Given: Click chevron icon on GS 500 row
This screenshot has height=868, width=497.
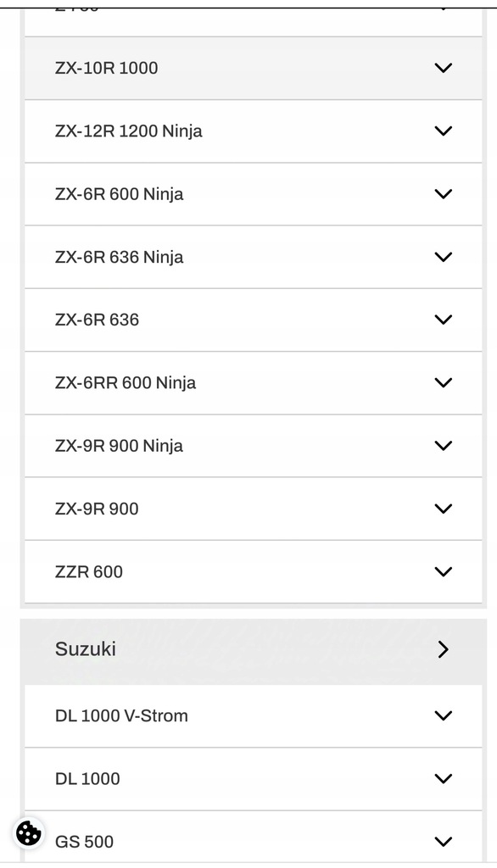Looking at the screenshot, I should (444, 842).
